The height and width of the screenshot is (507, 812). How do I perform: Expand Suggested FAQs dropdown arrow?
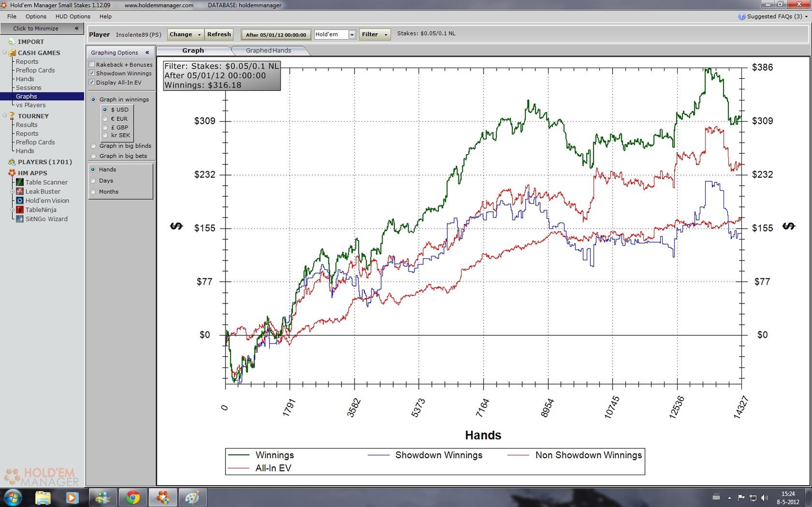806,16
